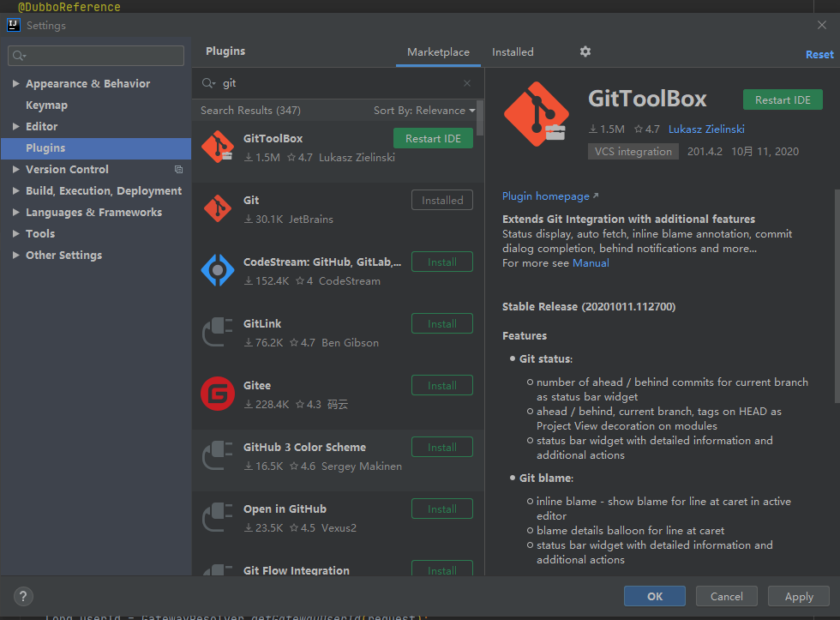Click the GitLink plugin plug icon
The width and height of the screenshot is (840, 620).
click(218, 332)
